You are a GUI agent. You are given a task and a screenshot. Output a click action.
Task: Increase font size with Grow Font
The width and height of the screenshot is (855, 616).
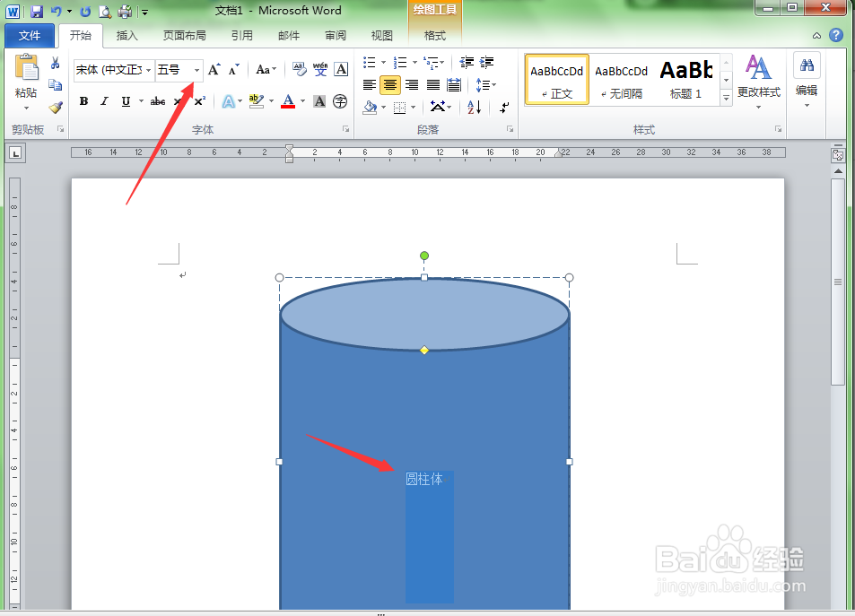[214, 70]
